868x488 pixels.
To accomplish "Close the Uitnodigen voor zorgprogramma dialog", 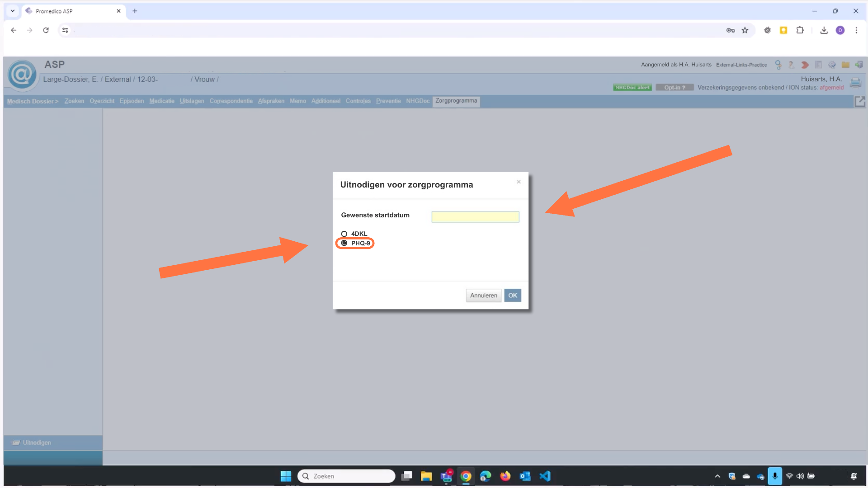I will [x=519, y=182].
